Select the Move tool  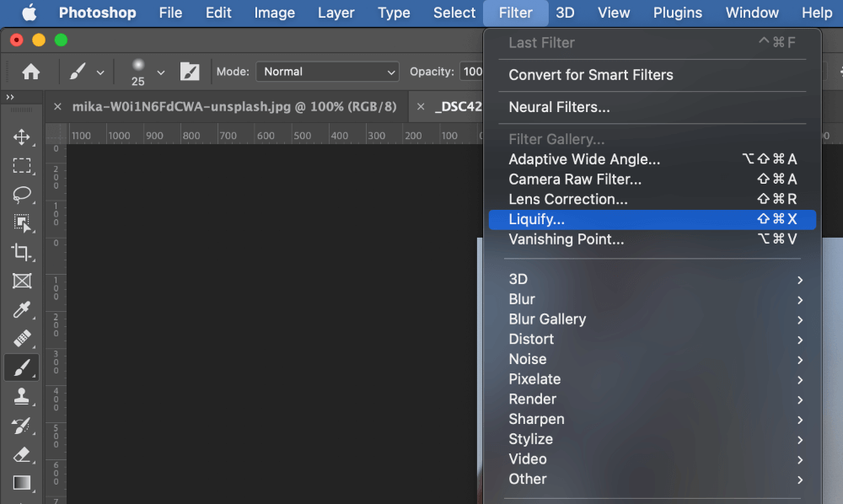coord(22,137)
